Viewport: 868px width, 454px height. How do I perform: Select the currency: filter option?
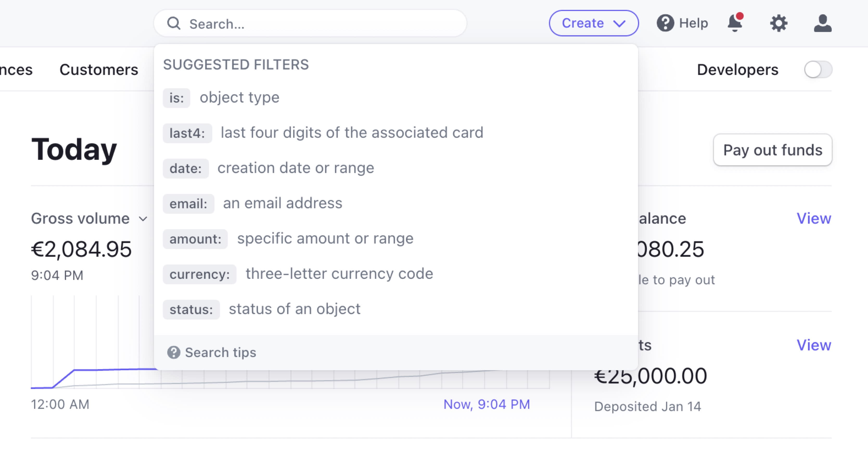[199, 274]
